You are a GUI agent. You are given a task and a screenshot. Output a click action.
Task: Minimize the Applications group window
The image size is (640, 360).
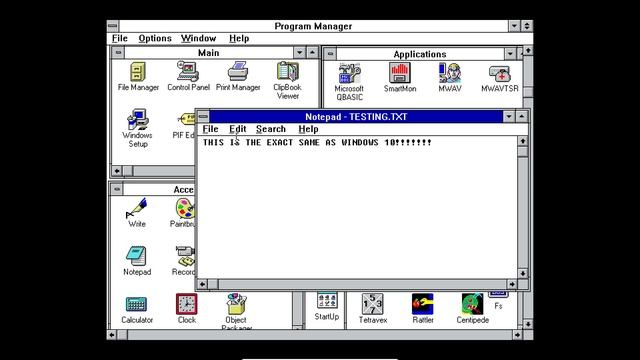510,54
